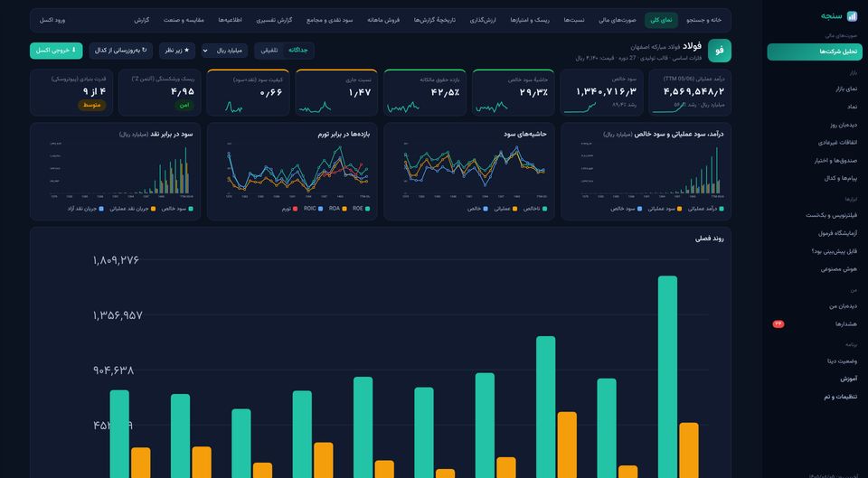The image size is (868, 478).
Task: Click the امن badge in Altman risk card
Action: (184, 105)
